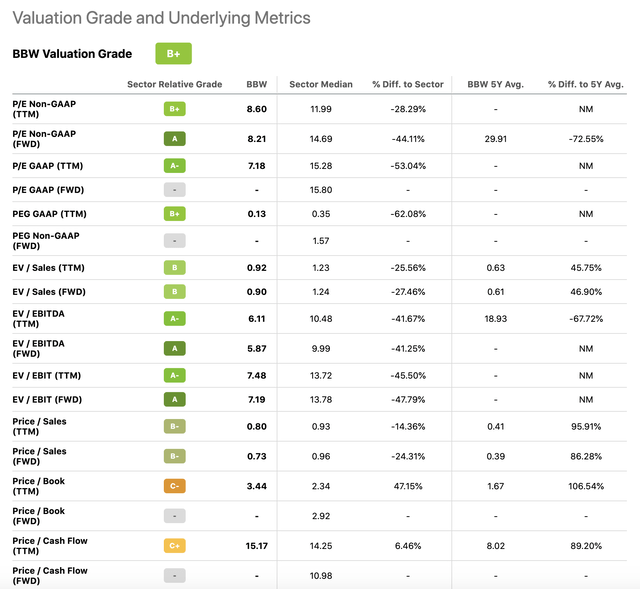The image size is (640, 589).
Task: Click the BBW column header
Action: [257, 84]
